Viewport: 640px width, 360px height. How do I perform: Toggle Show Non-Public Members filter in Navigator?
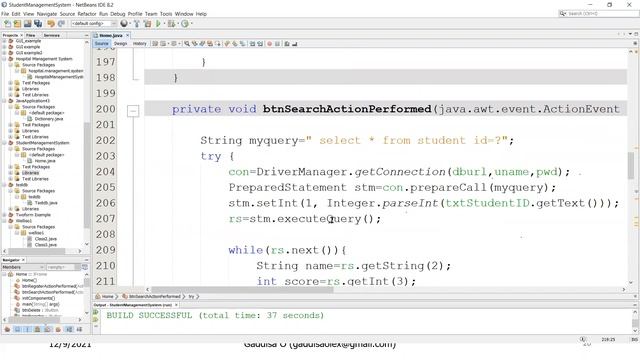(37, 329)
